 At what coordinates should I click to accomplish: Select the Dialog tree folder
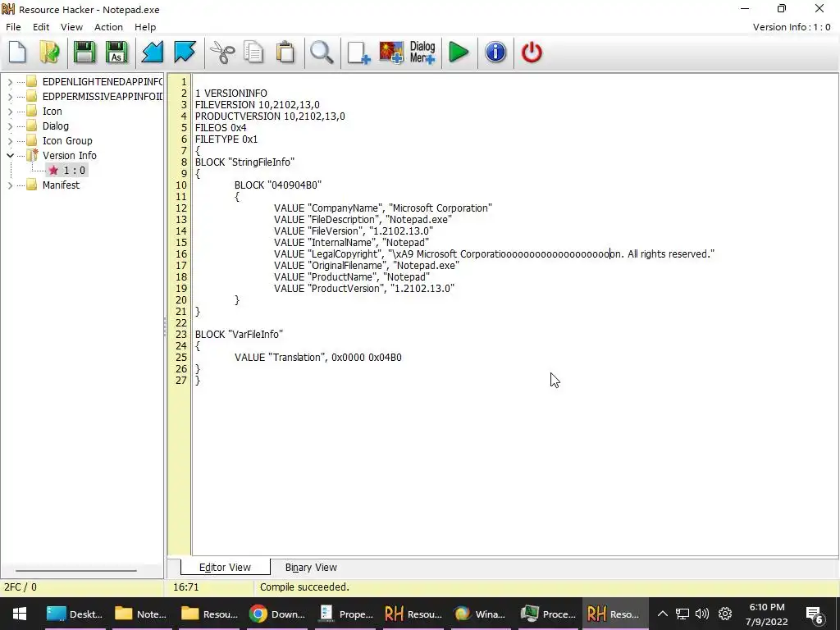point(55,126)
